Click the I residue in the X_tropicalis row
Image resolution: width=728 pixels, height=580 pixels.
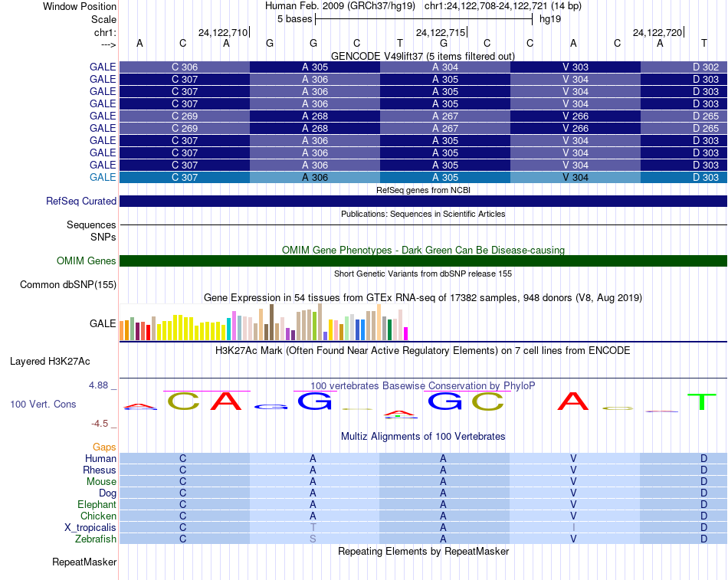tap(574, 527)
